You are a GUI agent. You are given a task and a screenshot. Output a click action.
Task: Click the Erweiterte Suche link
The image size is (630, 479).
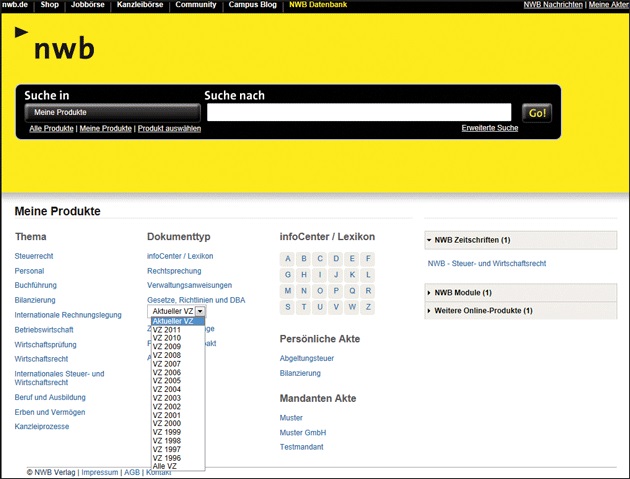489,129
